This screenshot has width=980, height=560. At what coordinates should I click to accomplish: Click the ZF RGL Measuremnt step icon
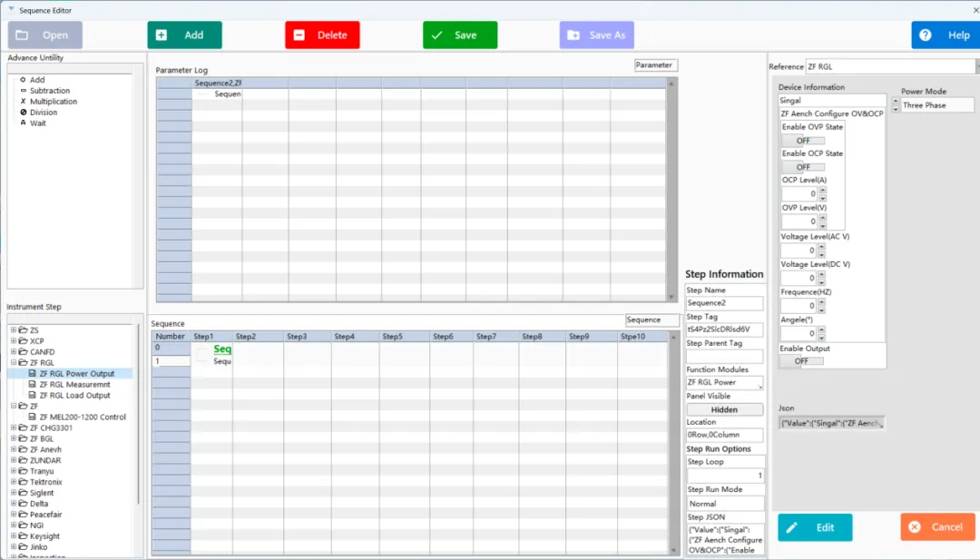tap(33, 384)
